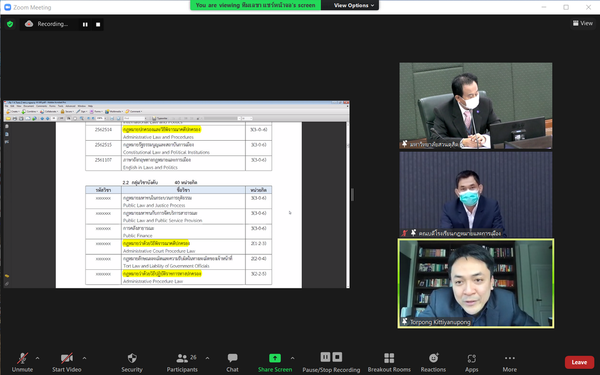Click the cloud Recording indicator icon
600x375 pixels.
click(29, 24)
